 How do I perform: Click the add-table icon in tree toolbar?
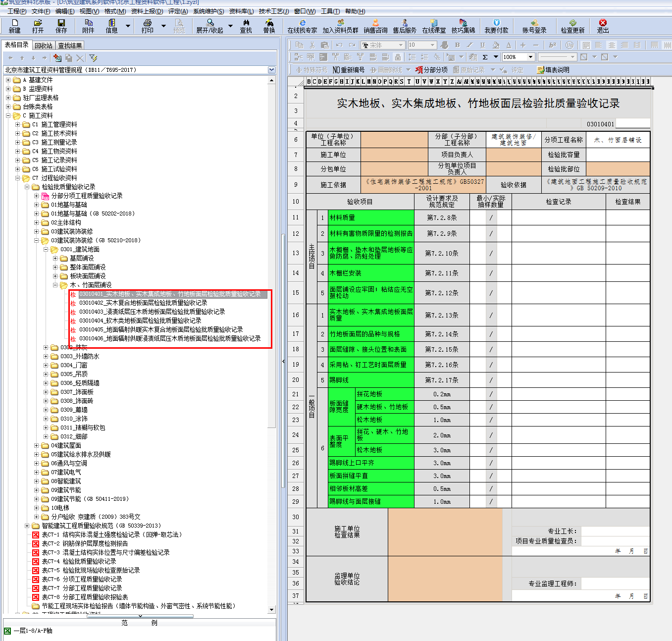coord(57,58)
